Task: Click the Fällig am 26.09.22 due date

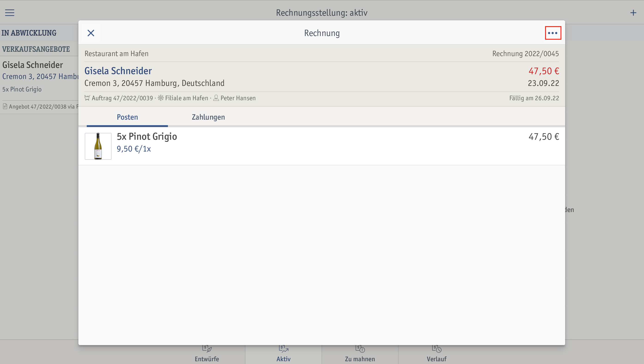Action: (534, 98)
